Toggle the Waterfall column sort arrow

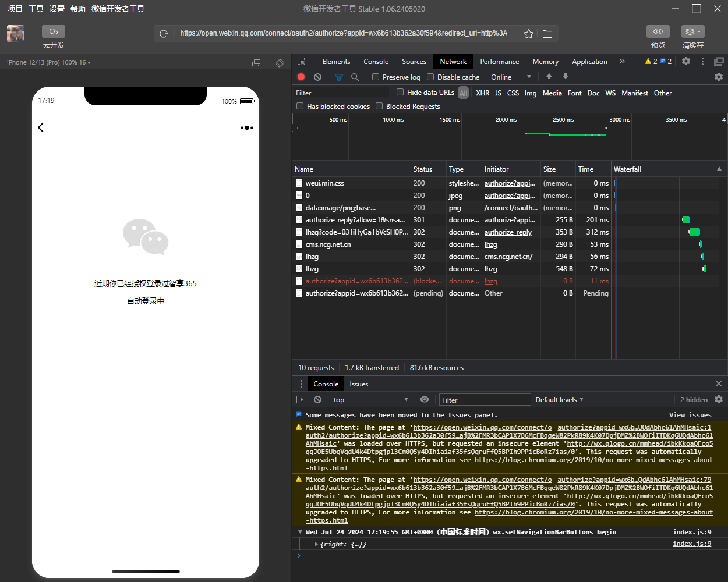[x=719, y=169]
